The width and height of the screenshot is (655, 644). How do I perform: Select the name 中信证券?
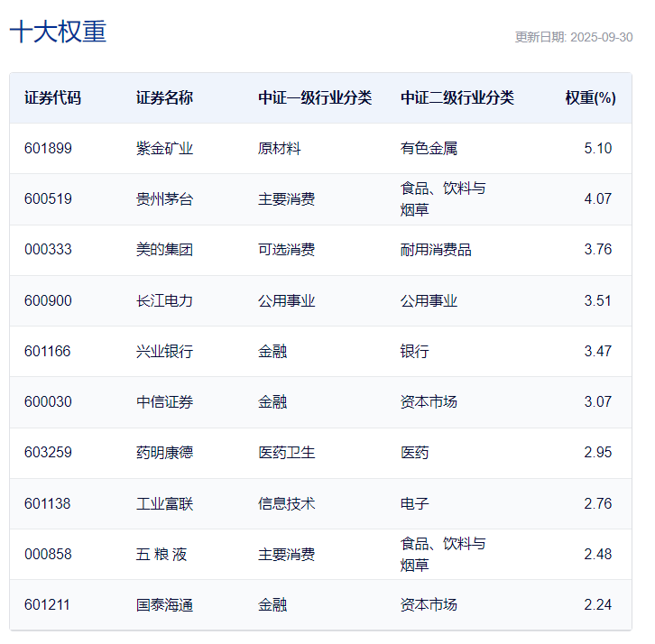tap(164, 401)
